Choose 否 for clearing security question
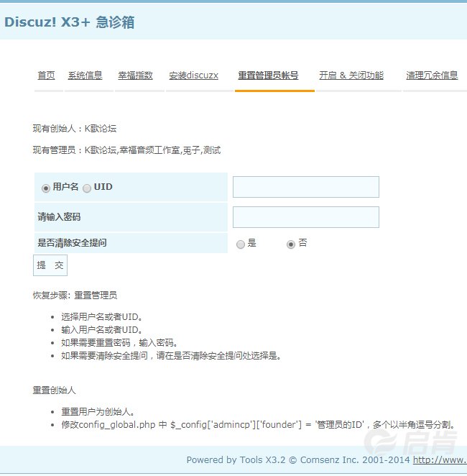 pos(291,244)
